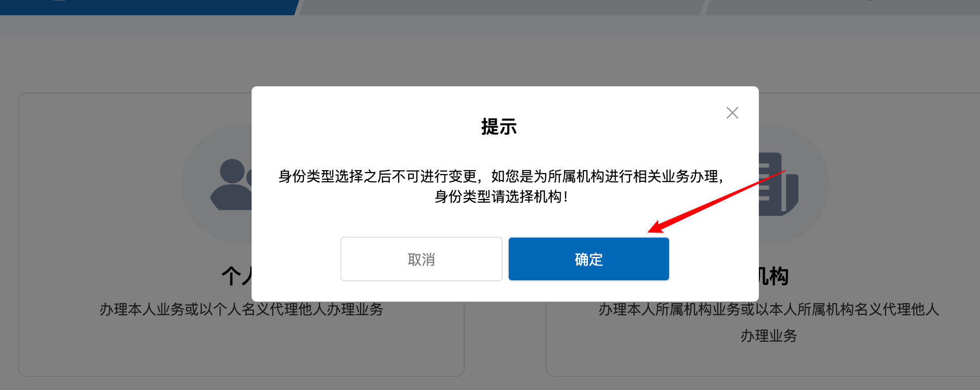The image size is (980, 390).
Task: Click the 身份类型选择之后不可进行变更 message line
Action: pos(501,176)
